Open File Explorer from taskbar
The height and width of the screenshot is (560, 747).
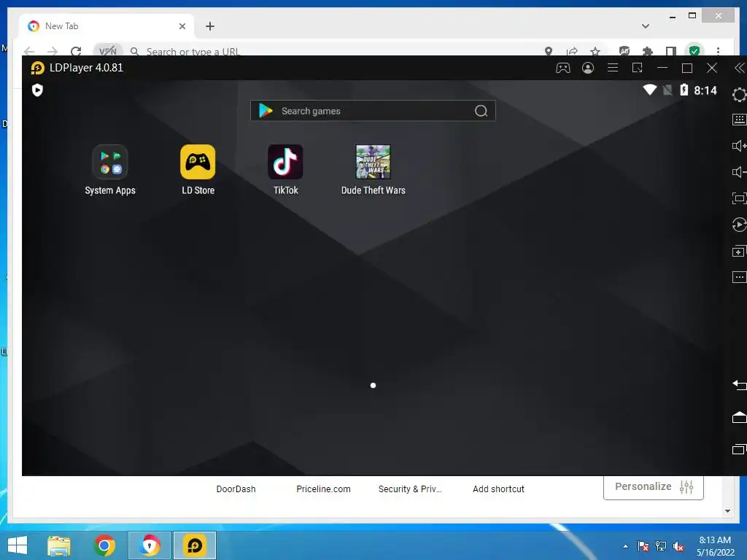59,545
